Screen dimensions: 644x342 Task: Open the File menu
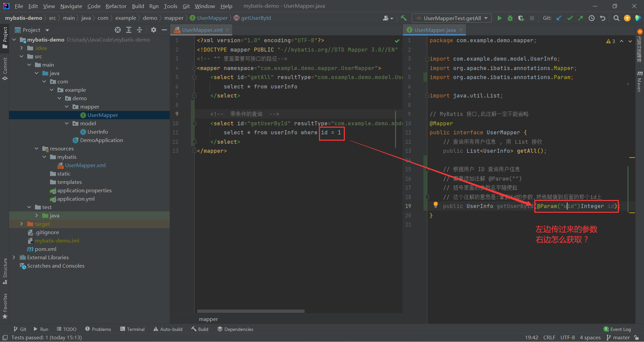point(19,6)
